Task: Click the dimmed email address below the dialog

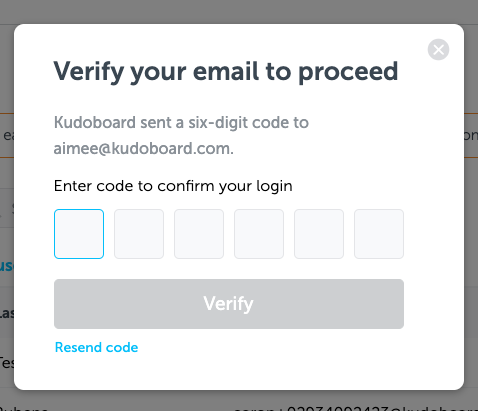Action: 356,408
